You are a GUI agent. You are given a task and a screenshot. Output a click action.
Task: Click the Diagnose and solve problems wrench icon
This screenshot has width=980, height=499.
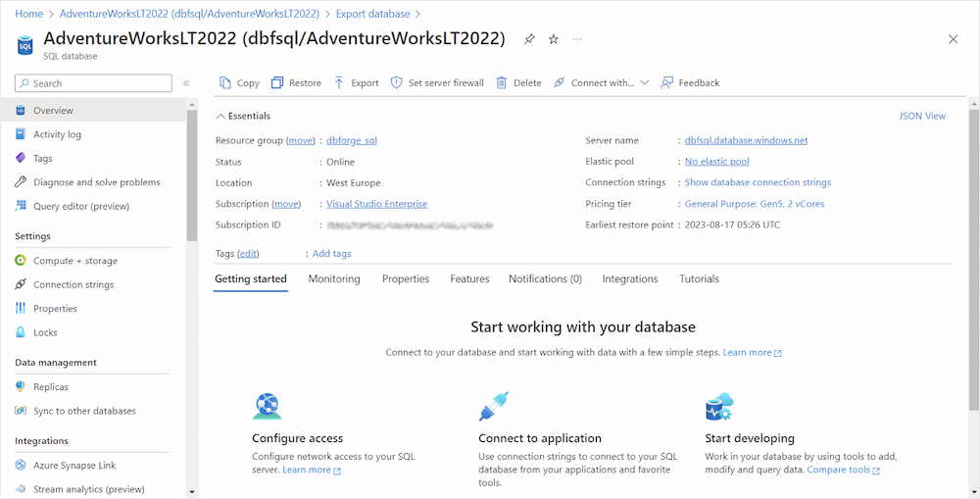(x=21, y=182)
